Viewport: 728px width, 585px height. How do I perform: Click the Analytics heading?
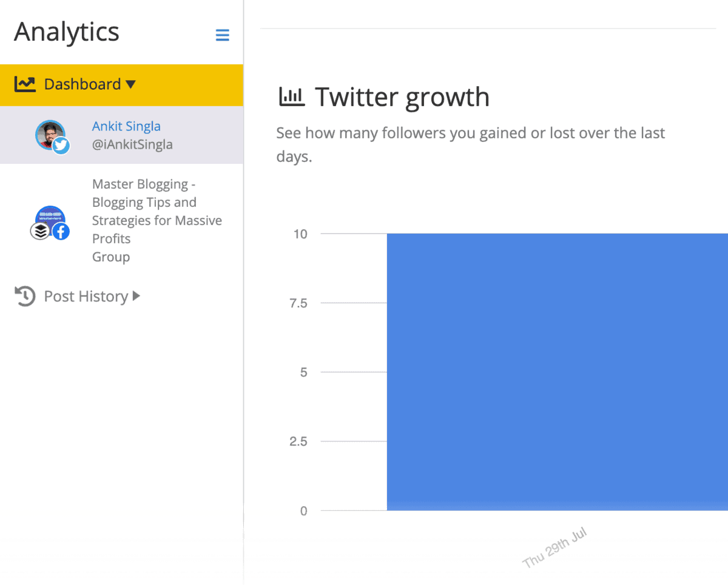[x=66, y=33]
